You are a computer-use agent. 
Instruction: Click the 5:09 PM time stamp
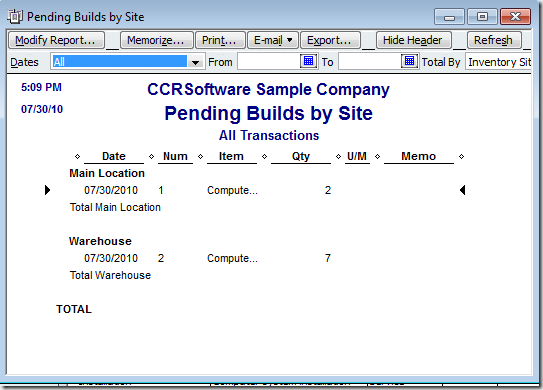tap(41, 87)
